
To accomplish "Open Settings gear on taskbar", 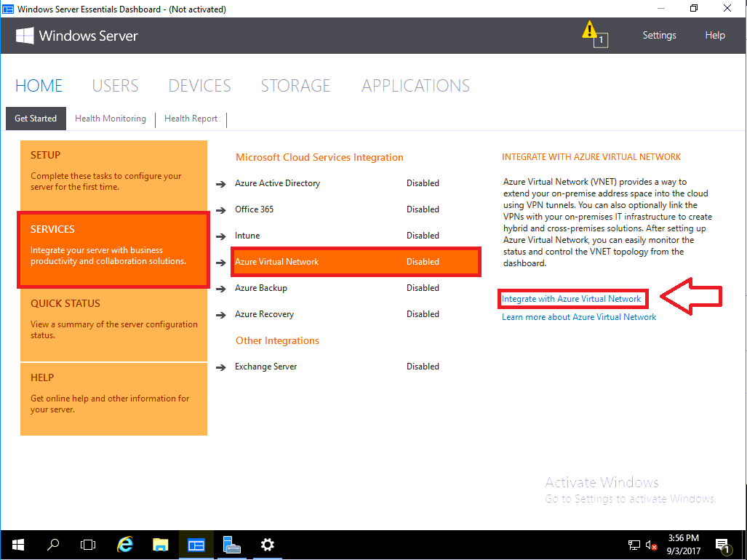I will tap(267, 544).
